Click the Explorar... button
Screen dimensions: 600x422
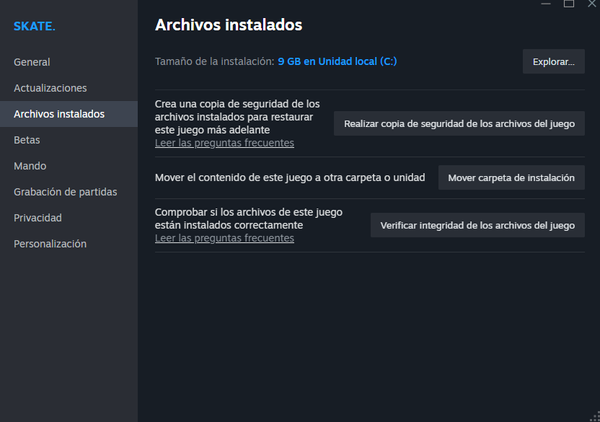pos(553,62)
